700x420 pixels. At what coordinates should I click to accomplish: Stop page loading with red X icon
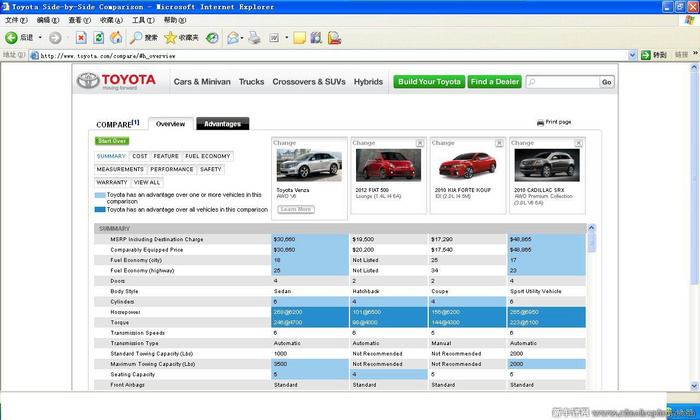point(81,38)
